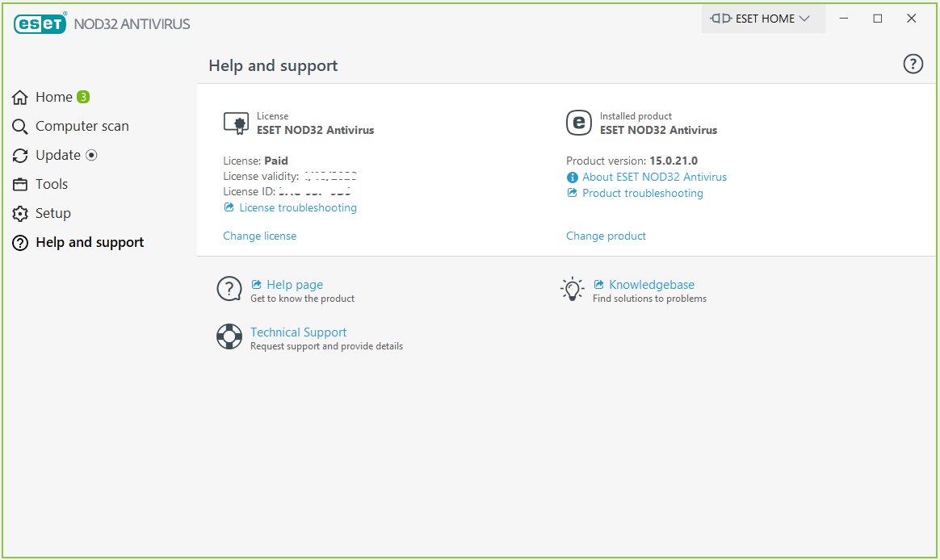940x560 pixels.
Task: Click the green notification badge on Home
Action: [83, 97]
